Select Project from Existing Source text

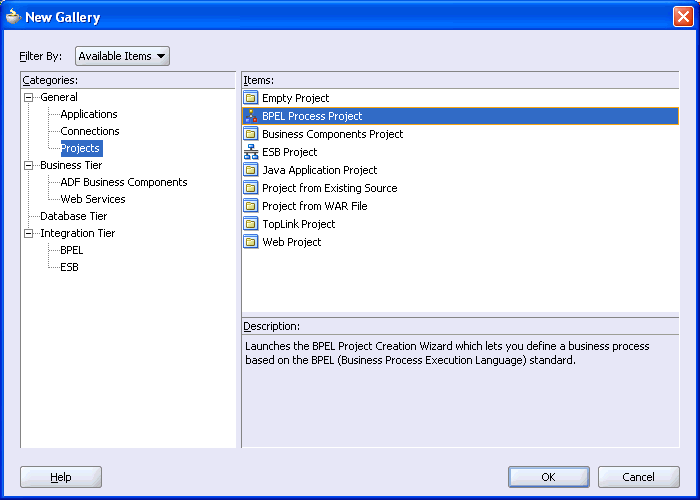click(x=329, y=188)
